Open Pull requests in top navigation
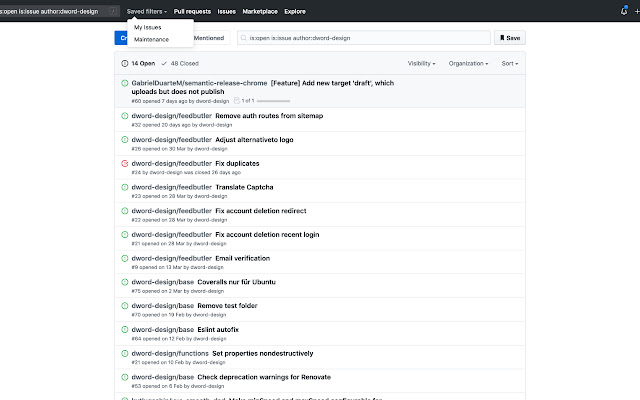Viewport: 640px width, 400px height. [x=192, y=10]
